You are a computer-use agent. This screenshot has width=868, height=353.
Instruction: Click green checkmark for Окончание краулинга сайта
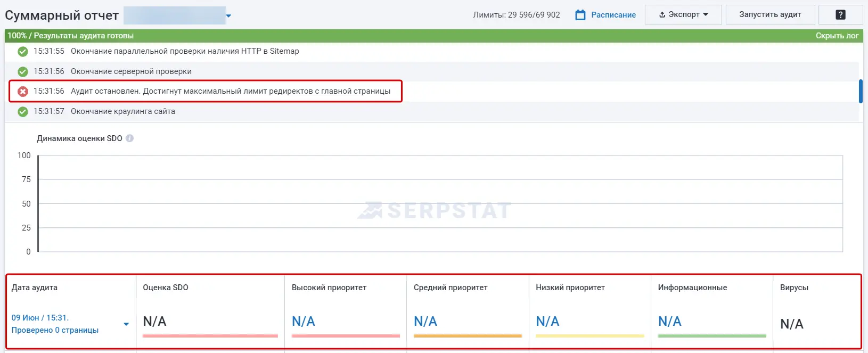23,112
